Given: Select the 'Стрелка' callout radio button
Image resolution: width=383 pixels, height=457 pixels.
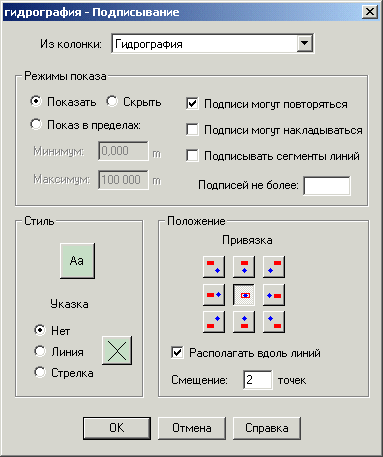Looking at the screenshot, I should point(40,372).
